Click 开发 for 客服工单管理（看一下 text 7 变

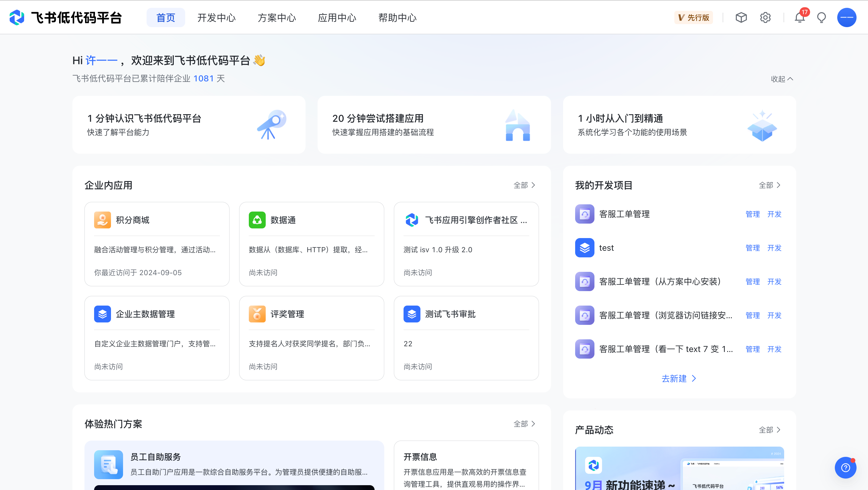pyautogui.click(x=774, y=349)
